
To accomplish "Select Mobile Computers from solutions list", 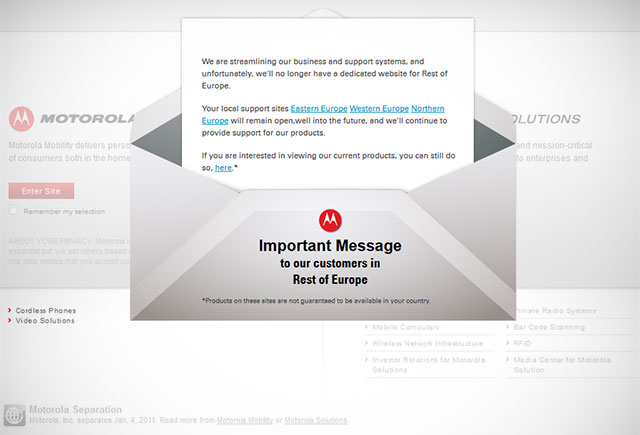I will tap(406, 327).
